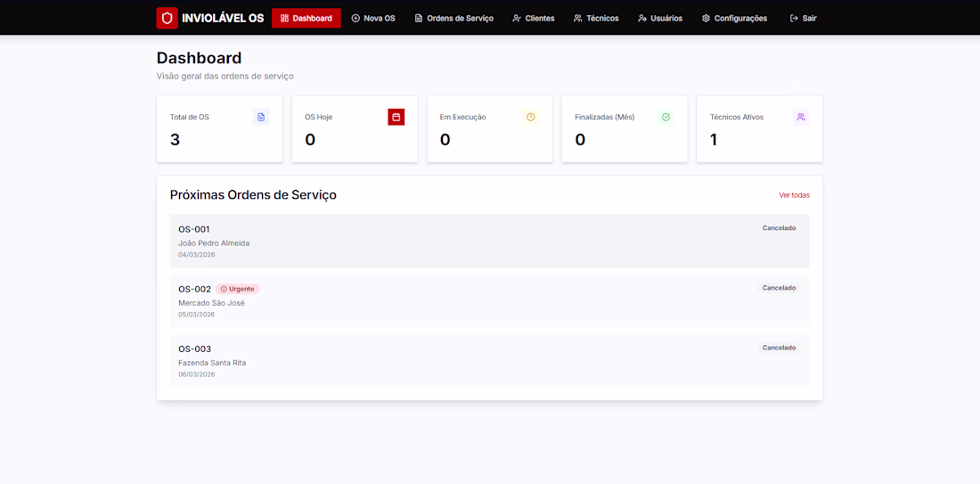Screen dimensions: 980x484
Task: Click the number 3 under Total de OS
Action: [x=175, y=140]
